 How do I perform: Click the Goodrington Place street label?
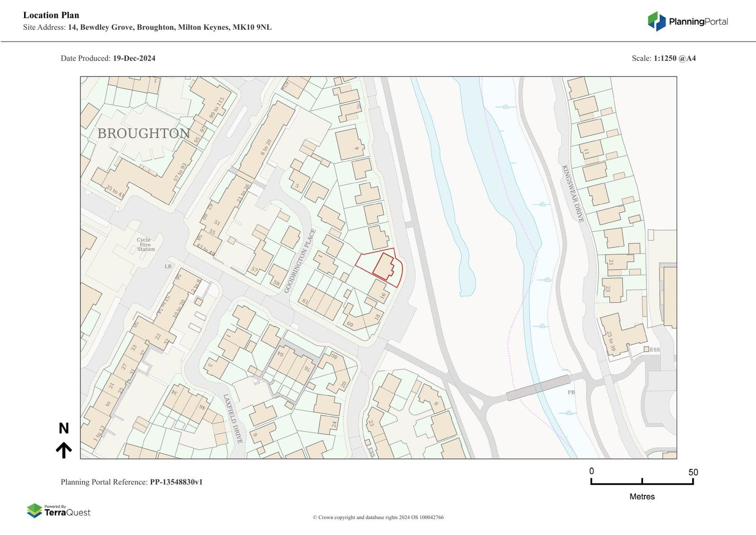(x=300, y=261)
